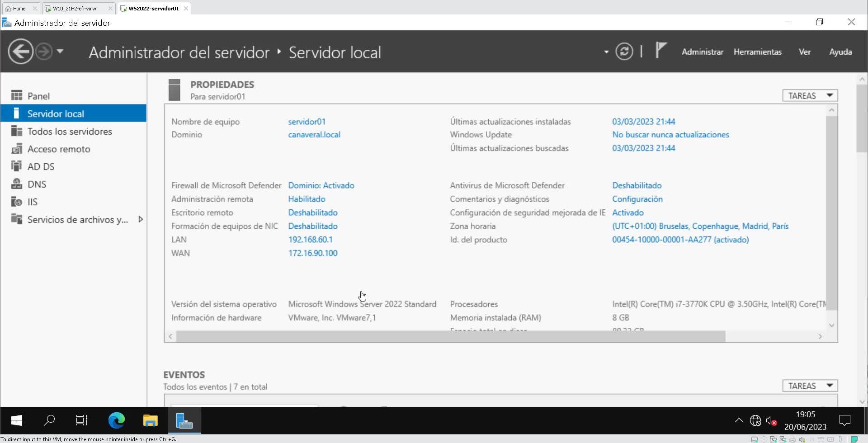Click the product ID 00454-10000-00001-AA277 link

[680, 240]
